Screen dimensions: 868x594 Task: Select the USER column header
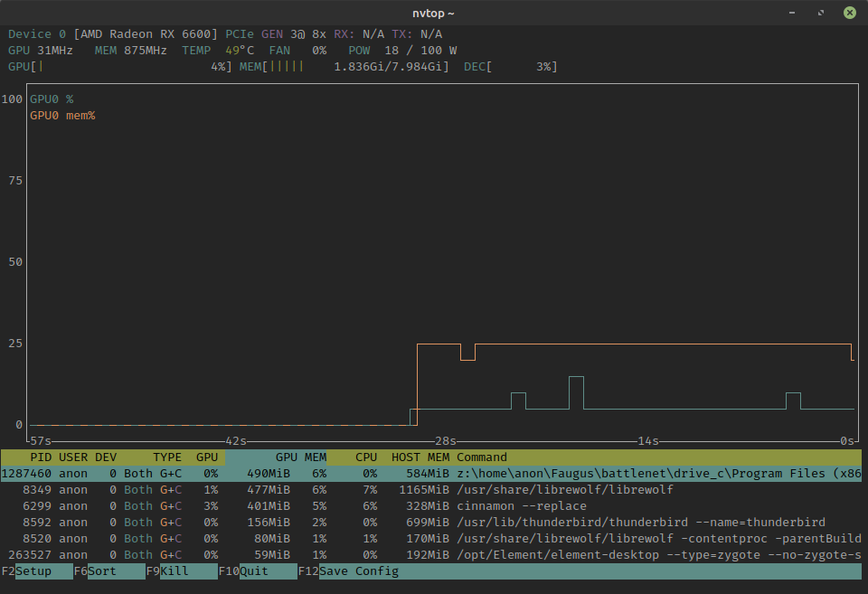tap(73, 457)
